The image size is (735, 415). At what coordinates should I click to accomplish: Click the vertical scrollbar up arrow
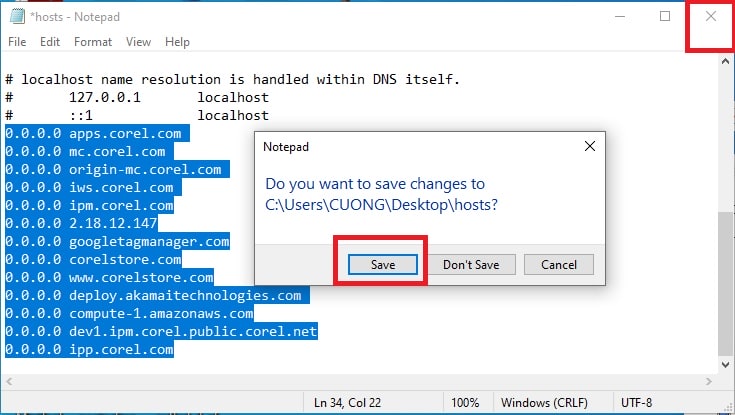pos(725,61)
